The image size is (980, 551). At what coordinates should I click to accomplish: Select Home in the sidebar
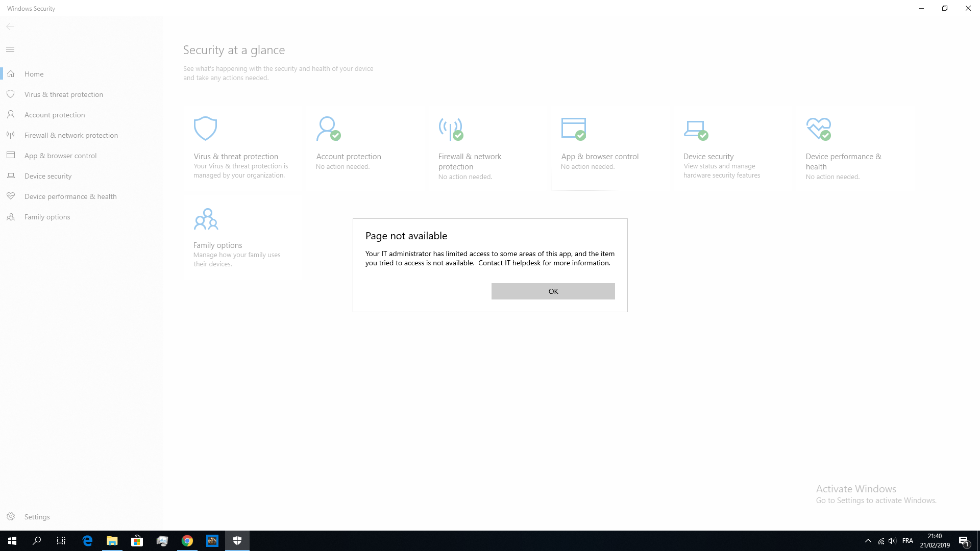pos(34,74)
